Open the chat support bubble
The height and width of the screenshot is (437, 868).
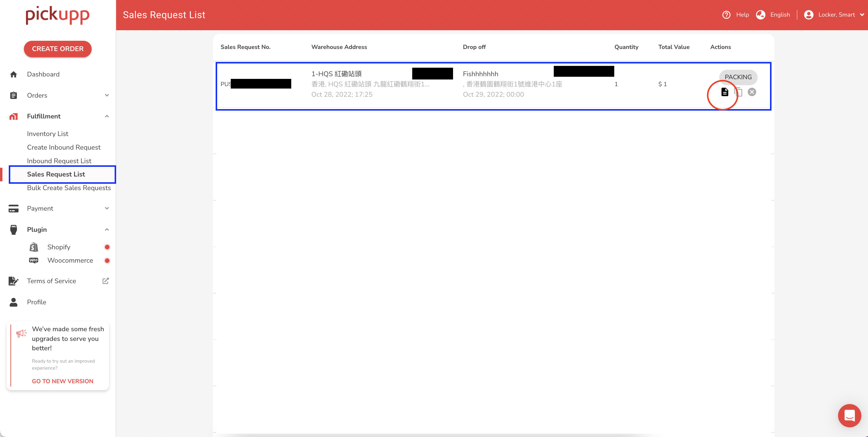(849, 415)
